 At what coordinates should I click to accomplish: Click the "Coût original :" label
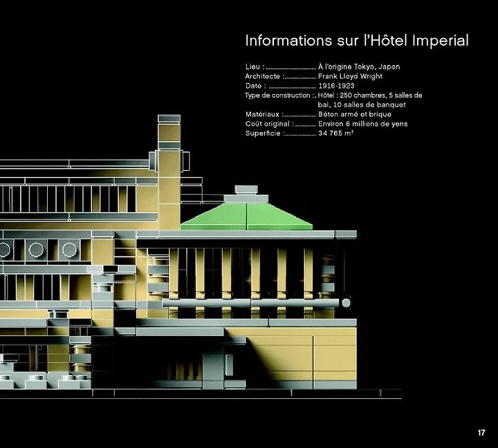pyautogui.click(x=269, y=124)
